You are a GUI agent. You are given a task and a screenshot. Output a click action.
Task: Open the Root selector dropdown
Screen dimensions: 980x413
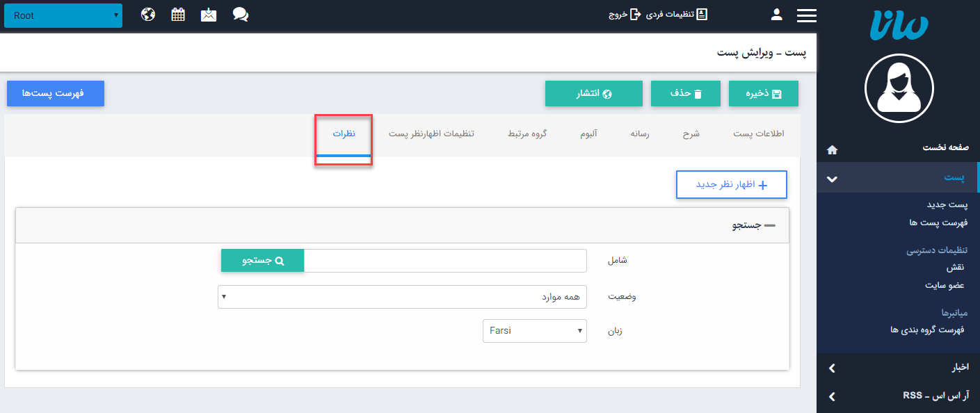(63, 15)
